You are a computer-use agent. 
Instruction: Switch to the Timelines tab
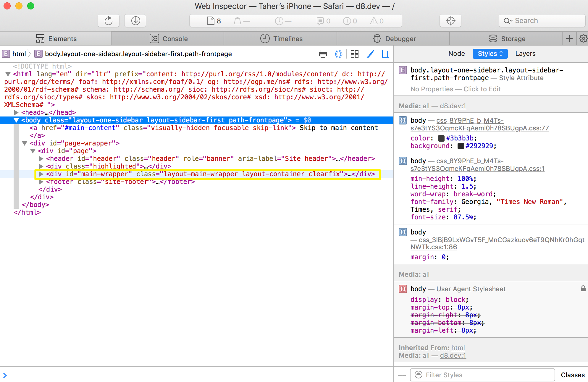pyautogui.click(x=281, y=39)
